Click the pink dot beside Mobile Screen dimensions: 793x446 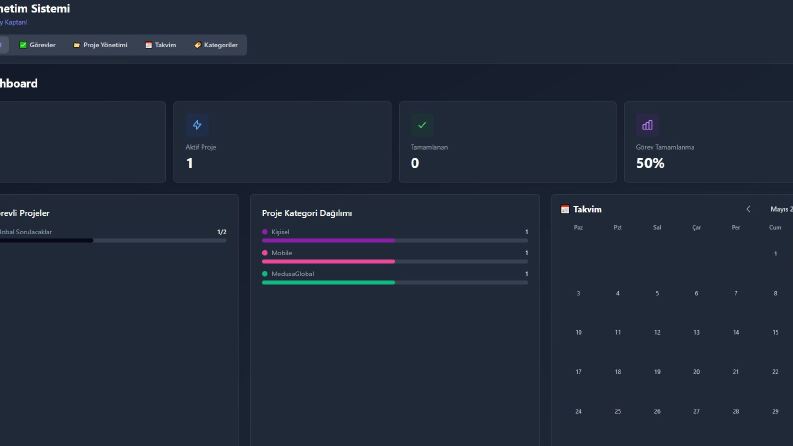point(265,253)
